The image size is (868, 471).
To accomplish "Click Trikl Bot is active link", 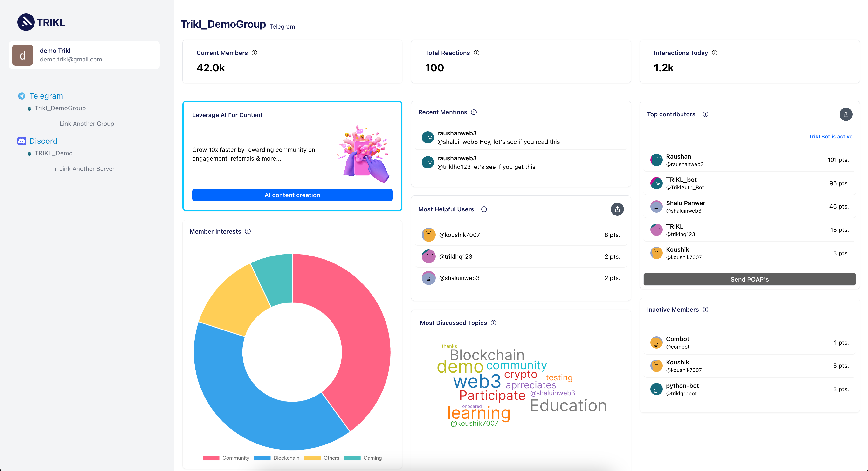I will (x=830, y=137).
